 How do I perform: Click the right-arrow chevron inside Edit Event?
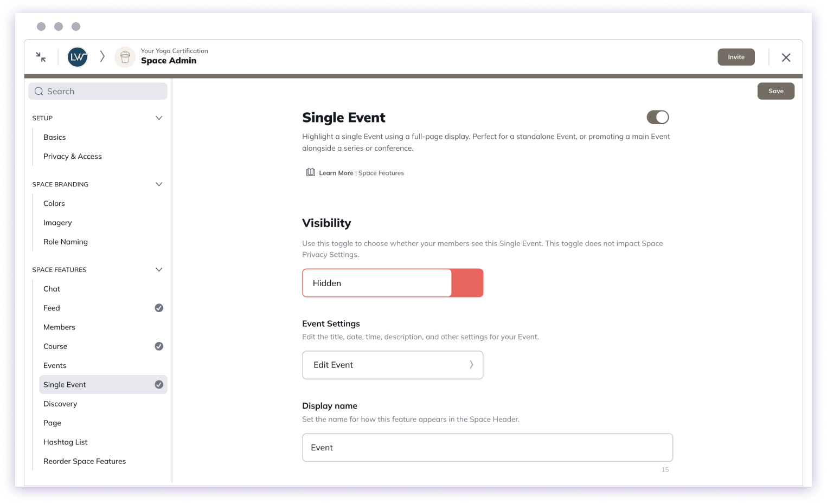[x=471, y=365]
